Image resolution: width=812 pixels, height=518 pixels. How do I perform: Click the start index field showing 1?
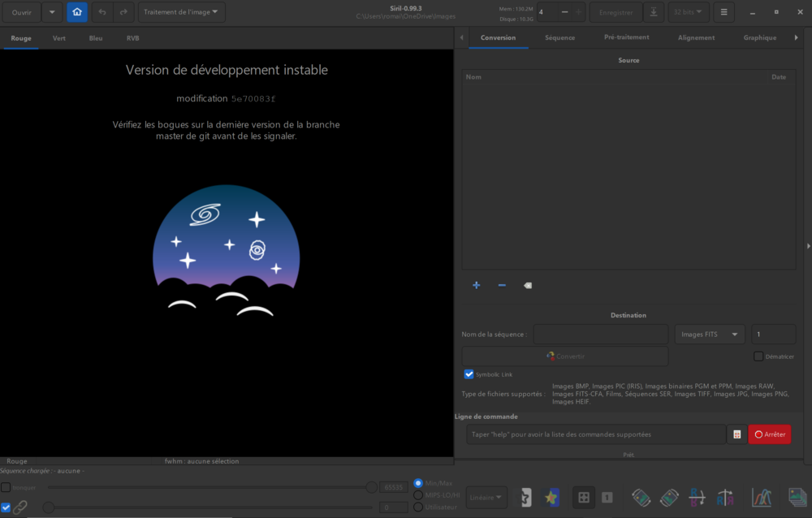(x=773, y=335)
